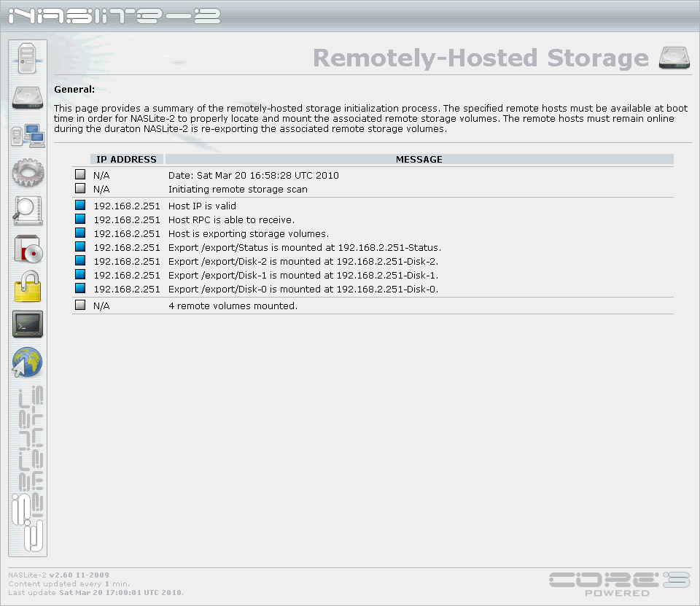Screen dimensions: 700x606
Task: Click the IP ADDRESS column header
Action: (x=127, y=160)
